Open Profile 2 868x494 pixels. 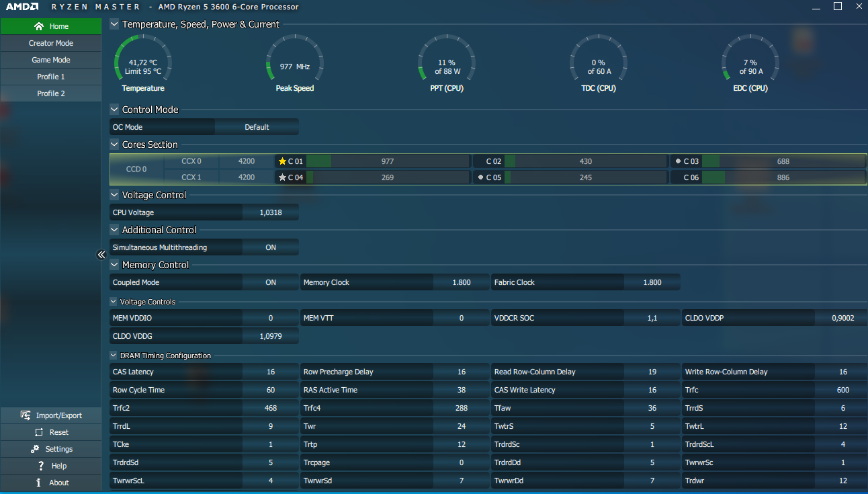50,93
